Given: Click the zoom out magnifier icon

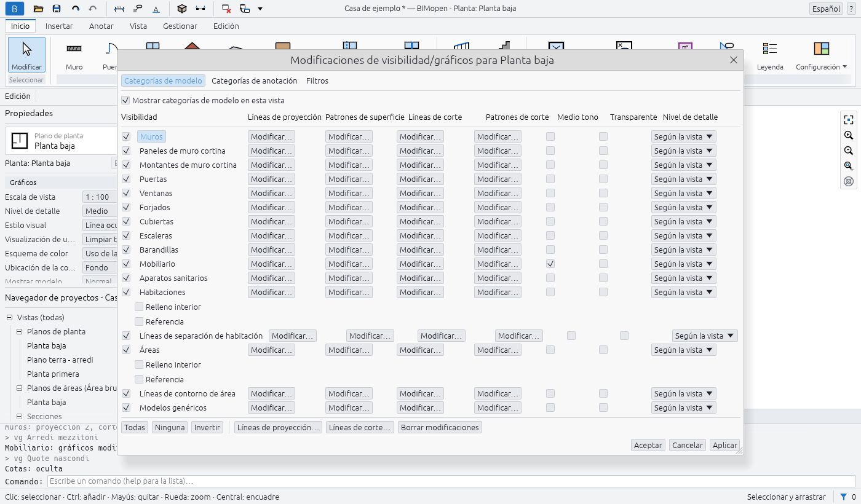Looking at the screenshot, I should click(849, 151).
